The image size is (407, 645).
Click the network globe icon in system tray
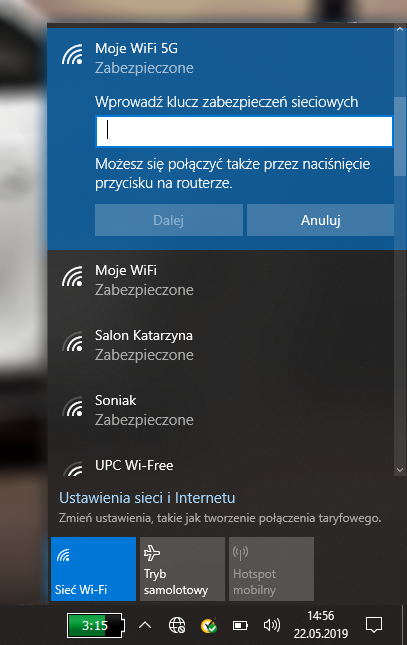point(177,626)
